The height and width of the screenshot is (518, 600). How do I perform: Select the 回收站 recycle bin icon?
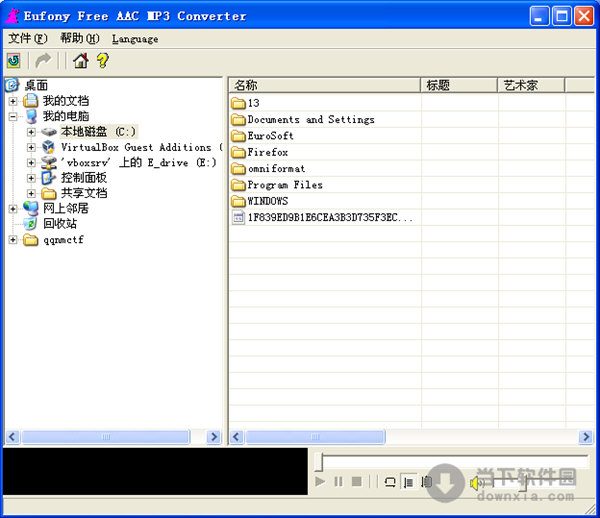30,223
